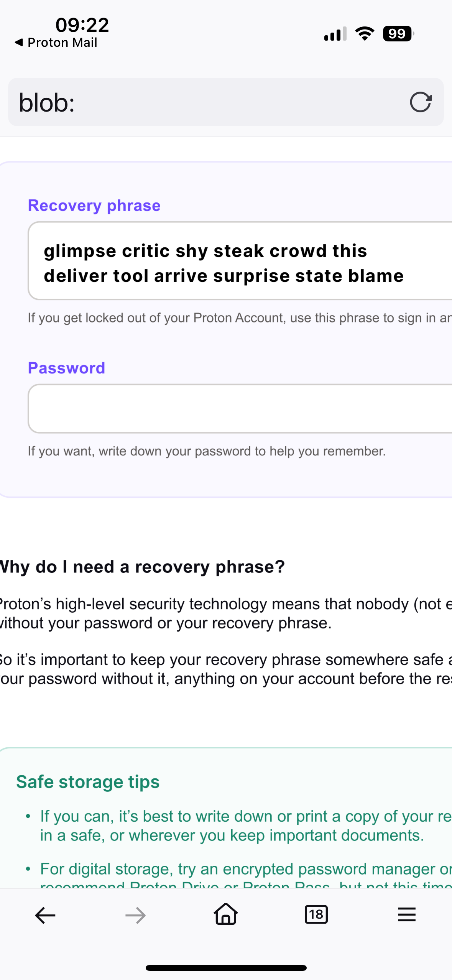Tap the 'write down your password' hint text
Image resolution: width=452 pixels, height=980 pixels.
tap(207, 451)
